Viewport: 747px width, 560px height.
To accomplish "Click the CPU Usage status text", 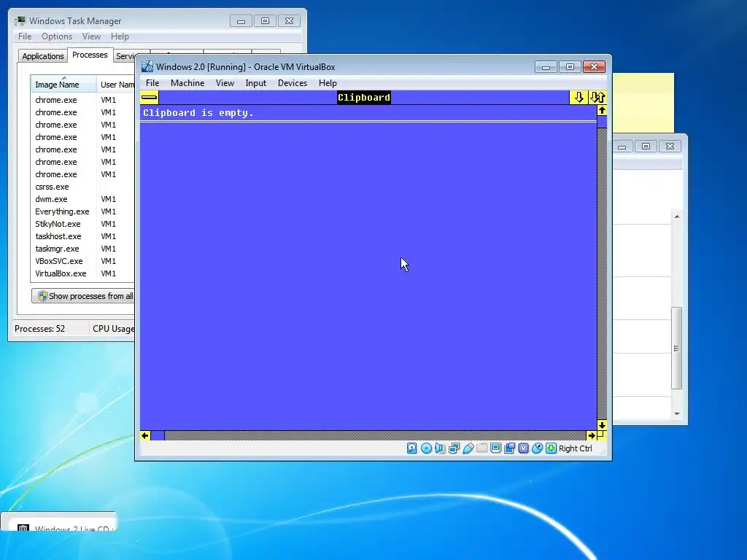I will 113,329.
